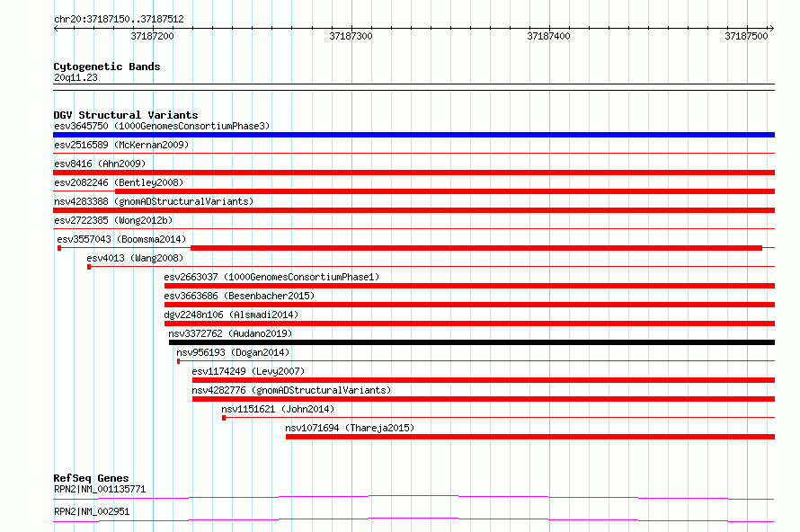
Task: Click the 37187500 ruler position label
Action: [746, 36]
